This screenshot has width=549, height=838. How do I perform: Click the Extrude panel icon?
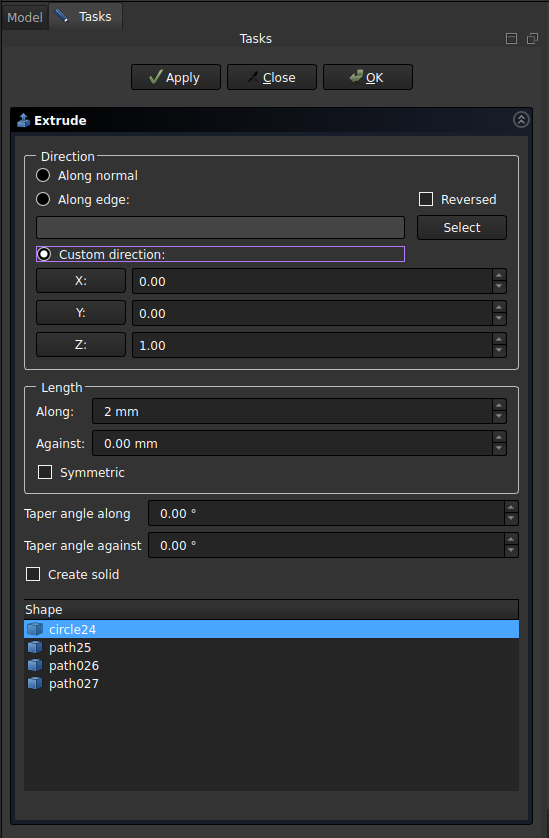[23, 120]
